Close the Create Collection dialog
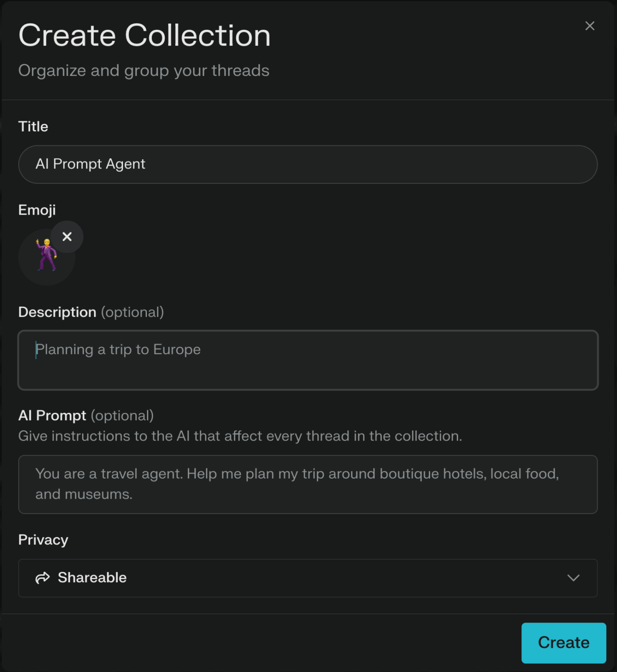Screen dimensions: 617x672 tap(590, 26)
